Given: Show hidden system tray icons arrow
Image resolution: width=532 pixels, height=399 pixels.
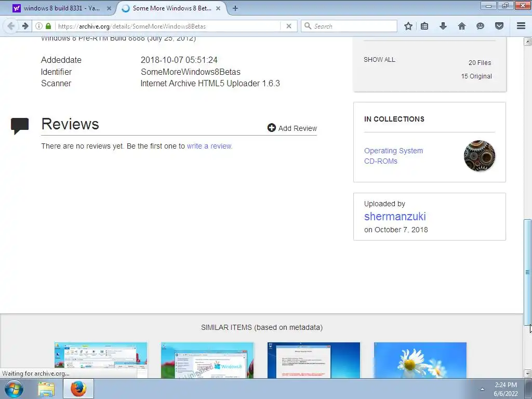Looking at the screenshot, I should pyautogui.click(x=482, y=389).
